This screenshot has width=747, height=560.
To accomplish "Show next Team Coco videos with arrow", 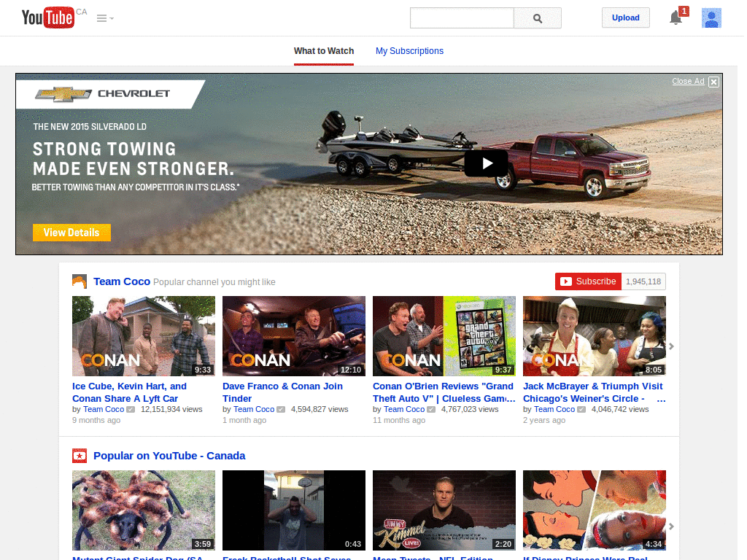I will pos(671,346).
